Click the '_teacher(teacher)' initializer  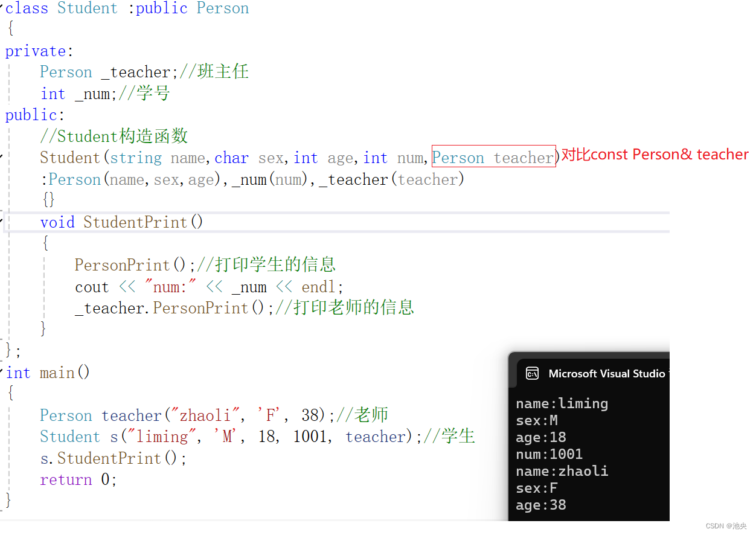(x=392, y=180)
